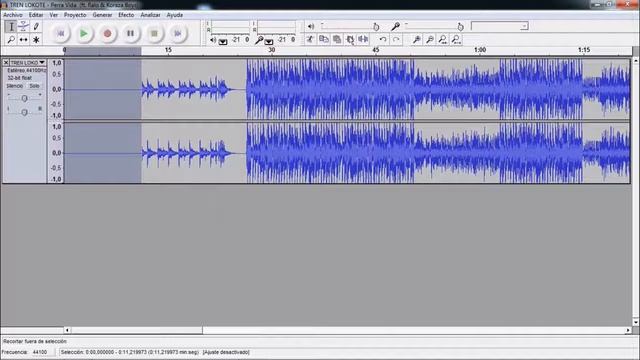This screenshot has height=360, width=640.
Task: Click the Undo arrow icon
Action: click(x=383, y=39)
